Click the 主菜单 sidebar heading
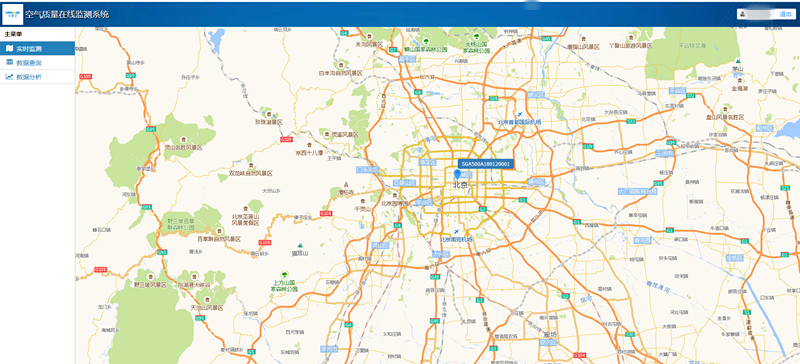Image resolution: width=800 pixels, height=364 pixels. [12, 35]
